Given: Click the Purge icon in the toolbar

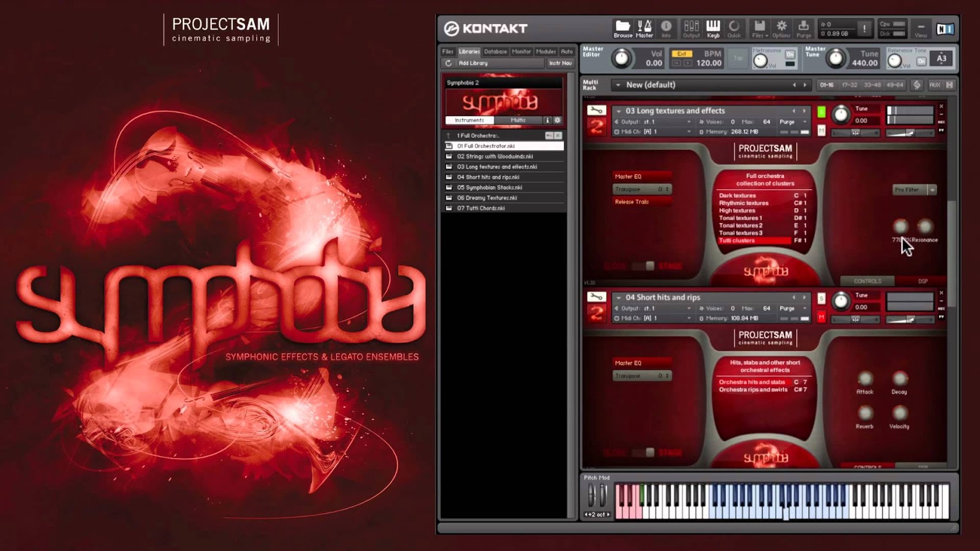Looking at the screenshot, I should pos(804,28).
